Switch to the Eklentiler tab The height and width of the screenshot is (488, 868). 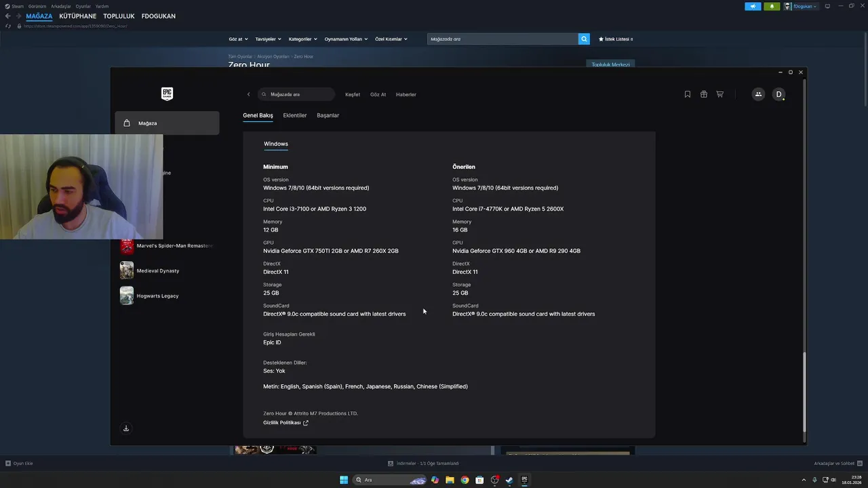[x=295, y=115]
